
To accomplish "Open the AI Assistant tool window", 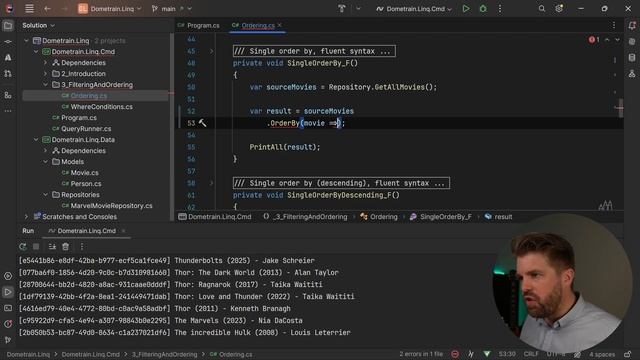I will pyautogui.click(x=8, y=58).
